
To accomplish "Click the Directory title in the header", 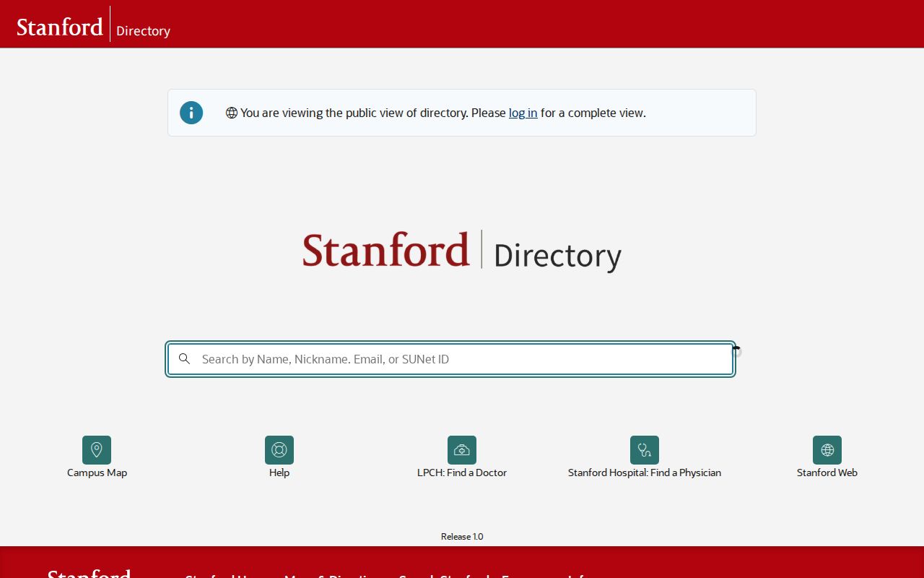I will tap(143, 31).
